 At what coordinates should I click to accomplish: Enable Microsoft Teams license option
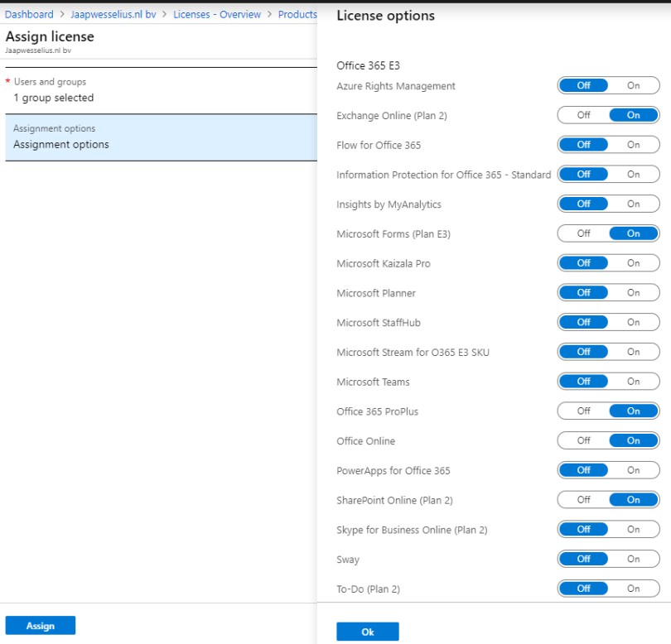coord(634,382)
